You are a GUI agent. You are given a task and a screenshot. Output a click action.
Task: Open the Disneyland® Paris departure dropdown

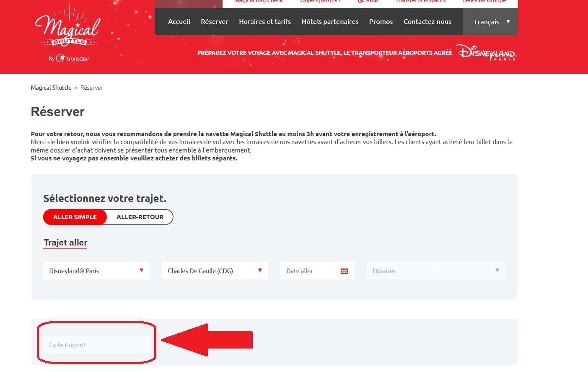click(x=96, y=271)
